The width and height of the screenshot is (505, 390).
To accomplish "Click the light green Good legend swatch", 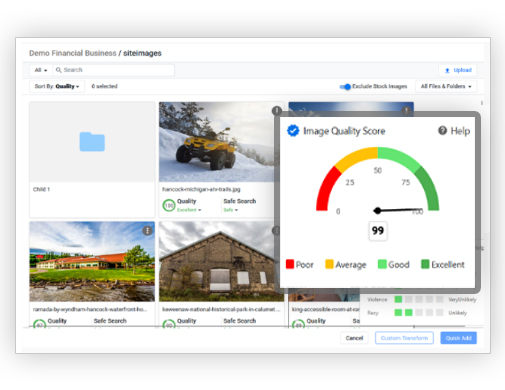I will coord(382,264).
